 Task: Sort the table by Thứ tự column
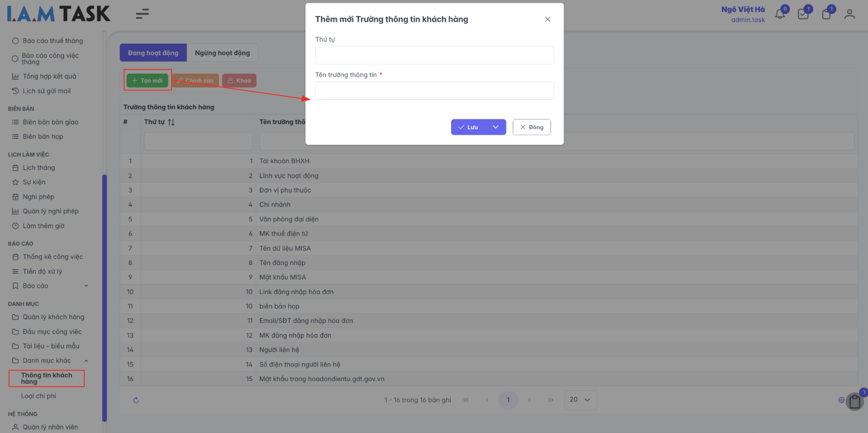point(171,122)
